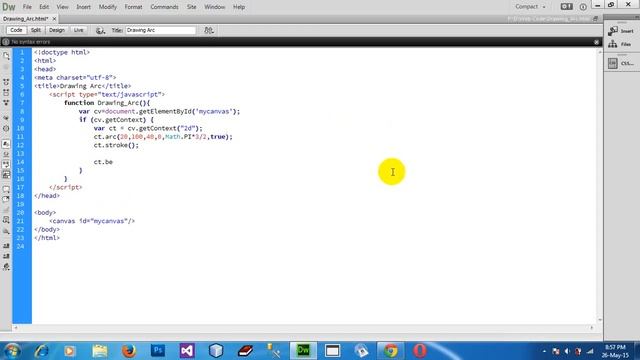
Task: Click the horizontal scrollbar right arrow
Action: [x=592, y=328]
